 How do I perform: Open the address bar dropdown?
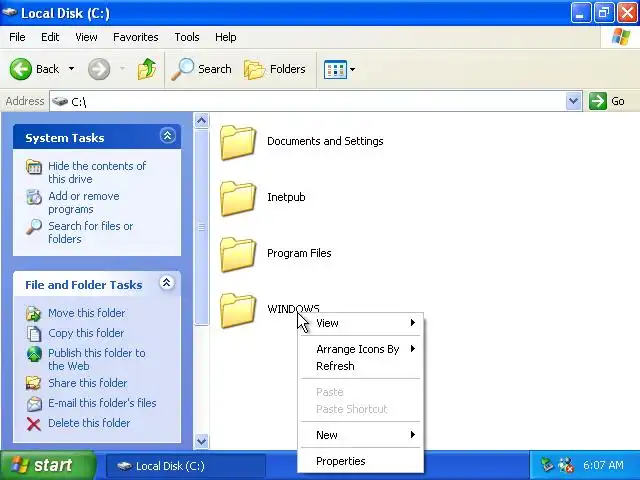[573, 101]
